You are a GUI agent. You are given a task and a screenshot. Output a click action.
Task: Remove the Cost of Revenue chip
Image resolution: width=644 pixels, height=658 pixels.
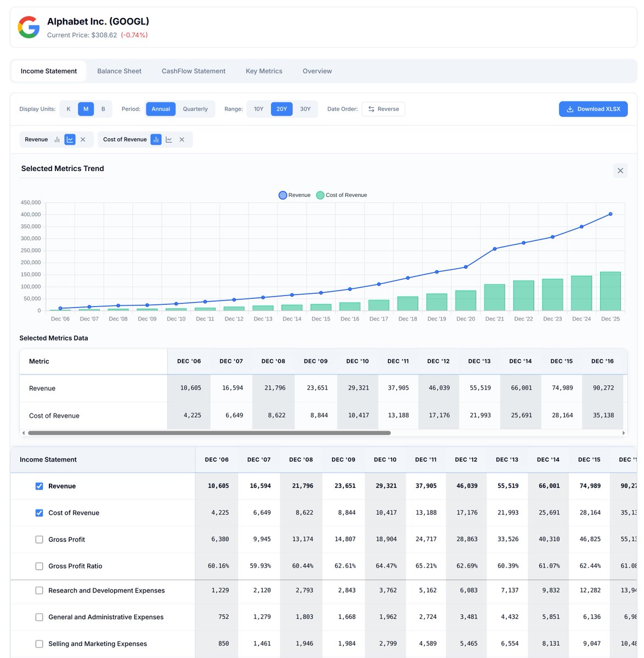(x=182, y=139)
